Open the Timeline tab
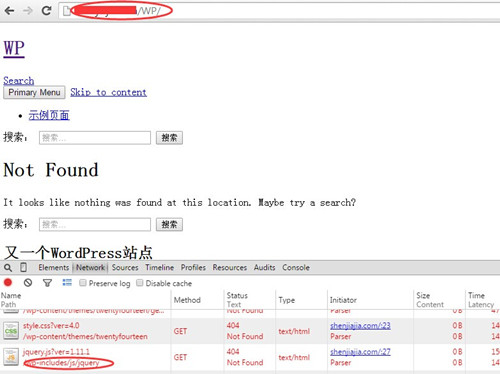Image resolution: width=500 pixels, height=374 pixels. [x=160, y=268]
